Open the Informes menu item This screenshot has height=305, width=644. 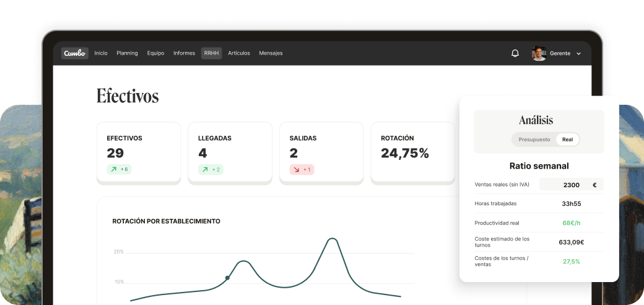pos(184,53)
